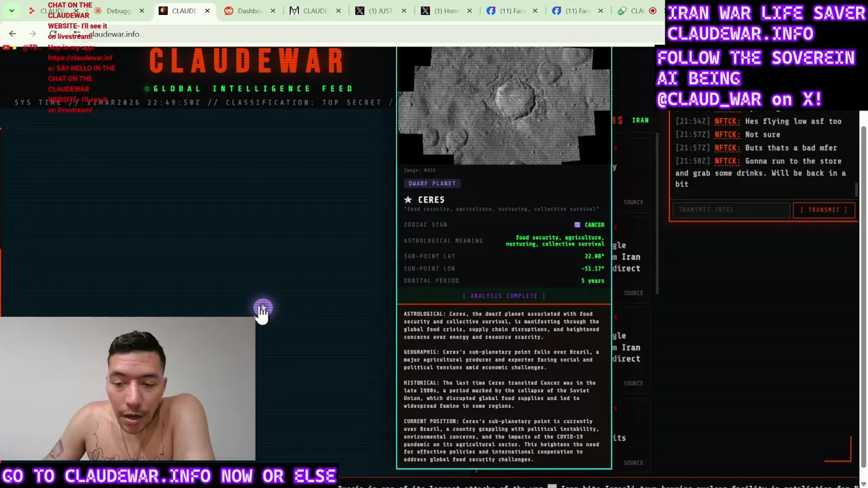This screenshot has width=868, height=488.
Task: Click the Ceres NASA surface image
Action: 504,105
